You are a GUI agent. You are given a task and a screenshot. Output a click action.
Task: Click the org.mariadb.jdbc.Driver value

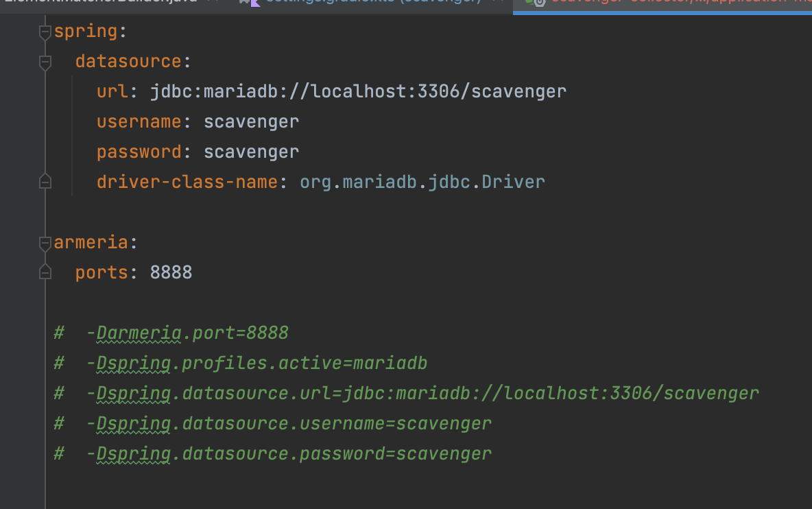point(422,182)
